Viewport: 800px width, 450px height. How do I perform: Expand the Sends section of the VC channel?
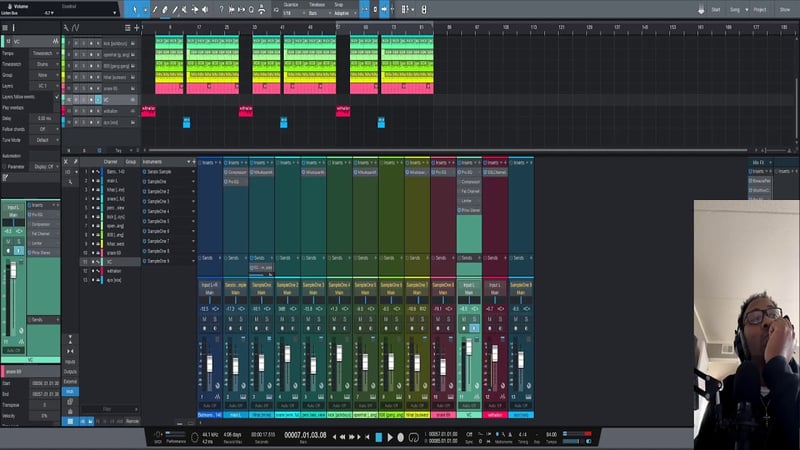(x=469, y=257)
